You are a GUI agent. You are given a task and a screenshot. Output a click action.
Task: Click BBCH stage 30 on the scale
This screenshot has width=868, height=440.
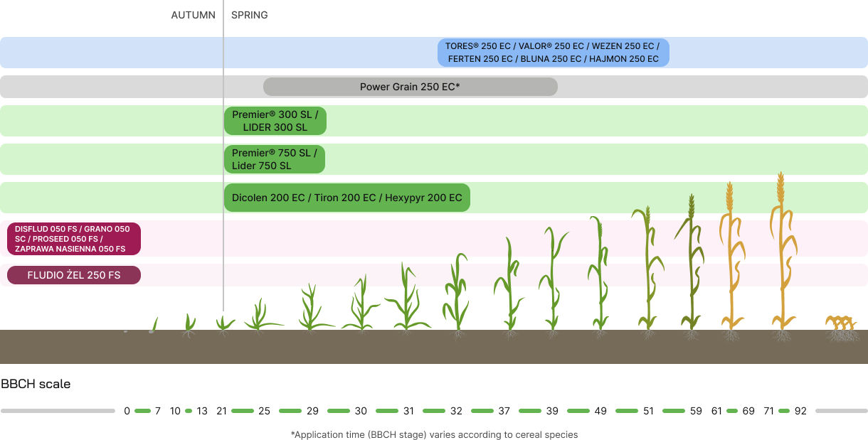click(361, 411)
